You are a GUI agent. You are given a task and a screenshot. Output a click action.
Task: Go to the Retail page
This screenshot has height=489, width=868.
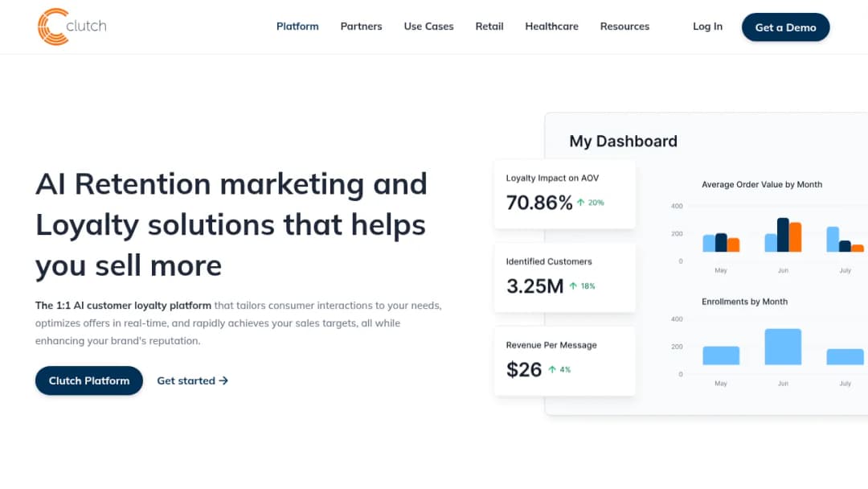tap(489, 26)
